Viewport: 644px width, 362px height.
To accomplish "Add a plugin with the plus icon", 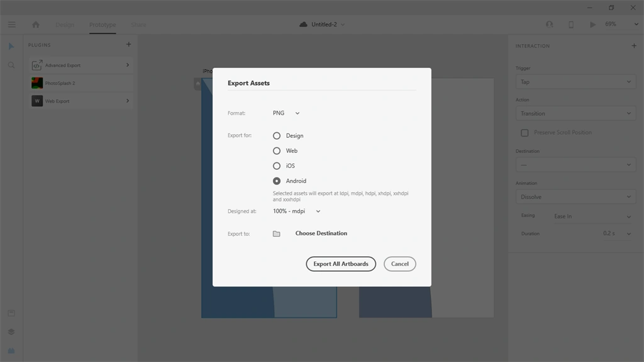I will pyautogui.click(x=128, y=45).
